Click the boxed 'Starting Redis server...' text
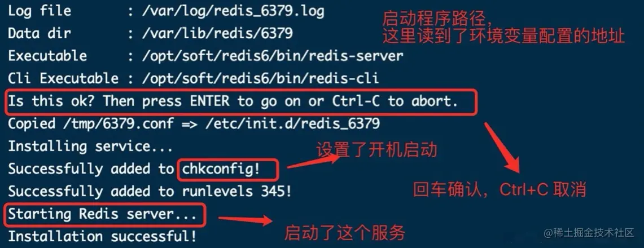Screen dimensions: 644x248 [102, 214]
